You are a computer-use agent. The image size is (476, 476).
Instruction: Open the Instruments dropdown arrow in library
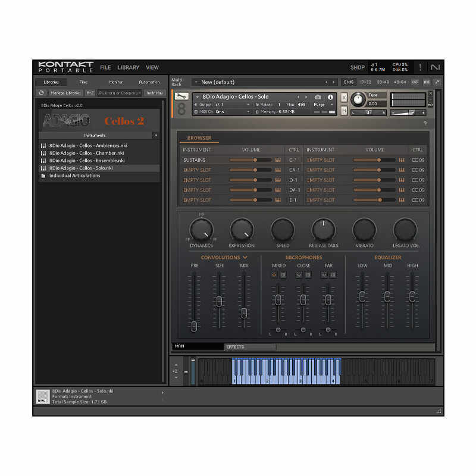(x=156, y=135)
